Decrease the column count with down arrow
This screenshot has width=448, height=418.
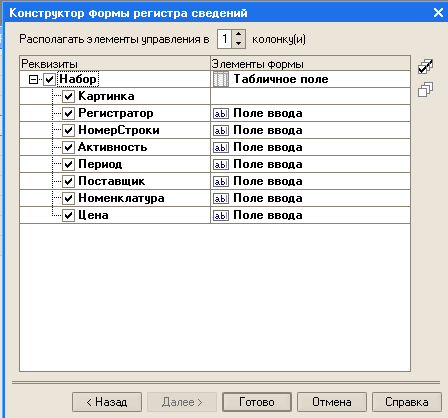pos(238,43)
